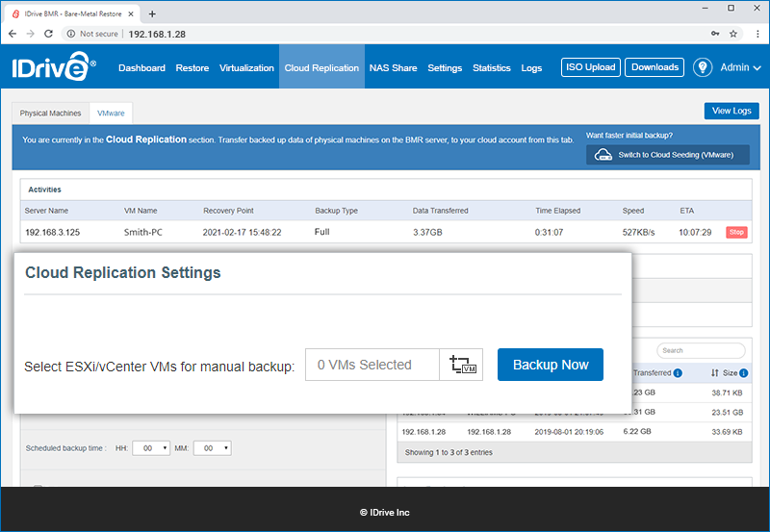Open the Virtualization menu
Screen dimensions: 770x532
246,67
